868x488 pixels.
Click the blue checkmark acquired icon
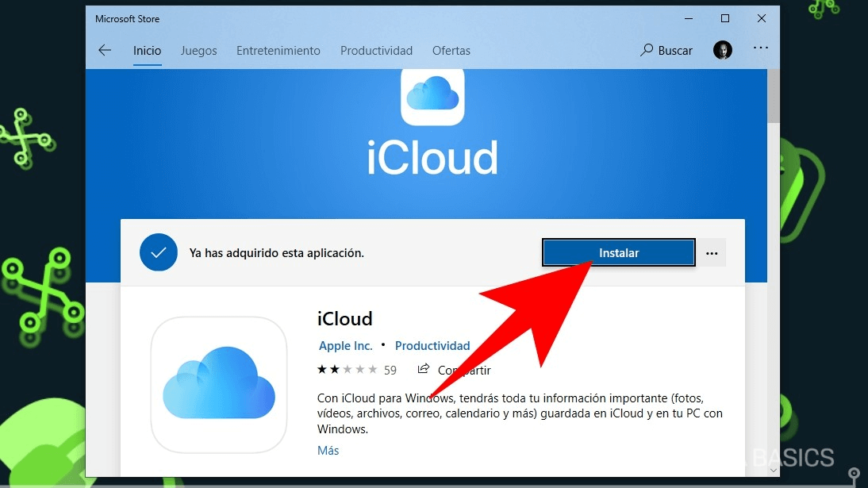(159, 252)
